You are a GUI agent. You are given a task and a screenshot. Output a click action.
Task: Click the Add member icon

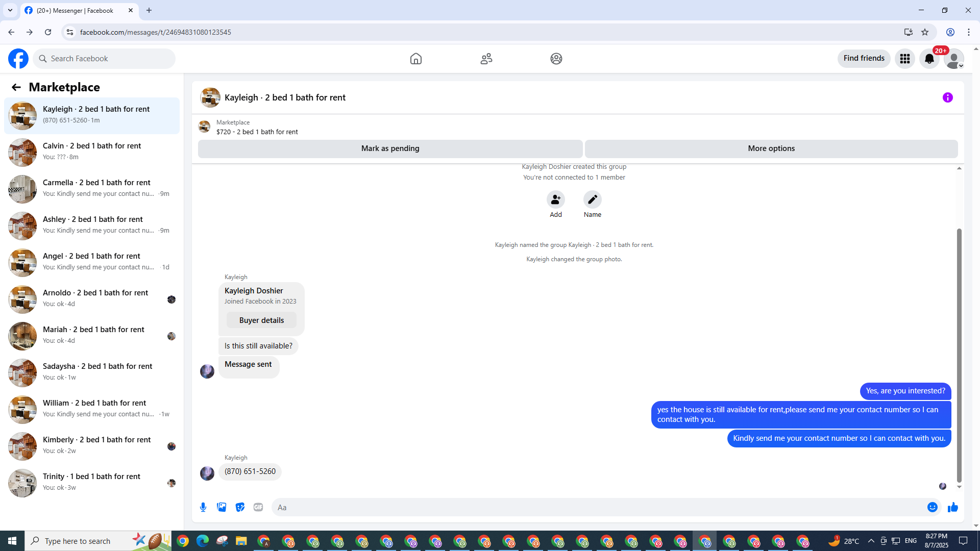556,199
